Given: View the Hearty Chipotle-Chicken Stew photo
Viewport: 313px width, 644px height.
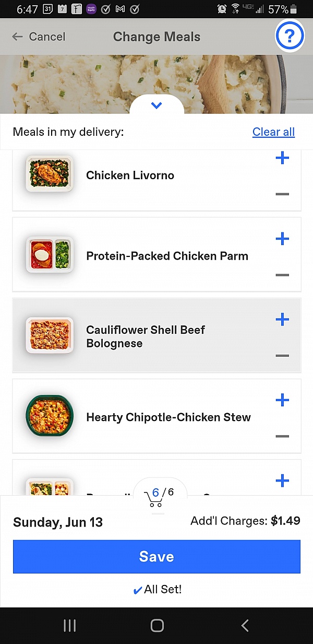Looking at the screenshot, I should 50,416.
